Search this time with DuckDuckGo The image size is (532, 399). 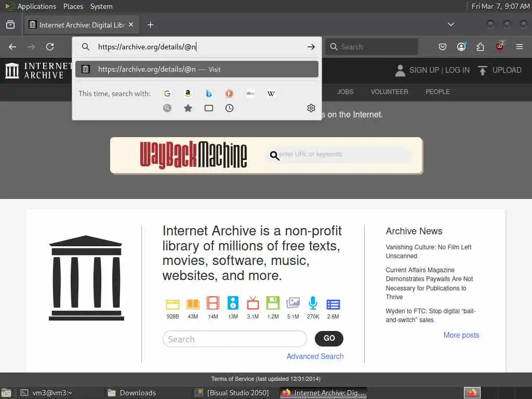[x=229, y=94]
